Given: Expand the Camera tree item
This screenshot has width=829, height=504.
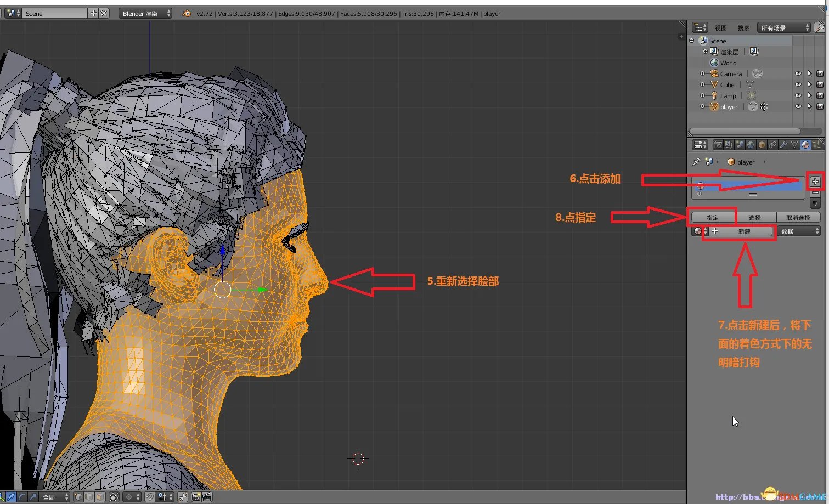Looking at the screenshot, I should pos(702,74).
